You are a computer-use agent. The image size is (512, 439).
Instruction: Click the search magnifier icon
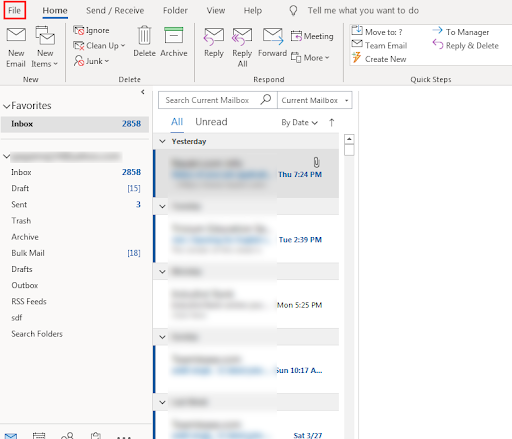pyautogui.click(x=266, y=99)
